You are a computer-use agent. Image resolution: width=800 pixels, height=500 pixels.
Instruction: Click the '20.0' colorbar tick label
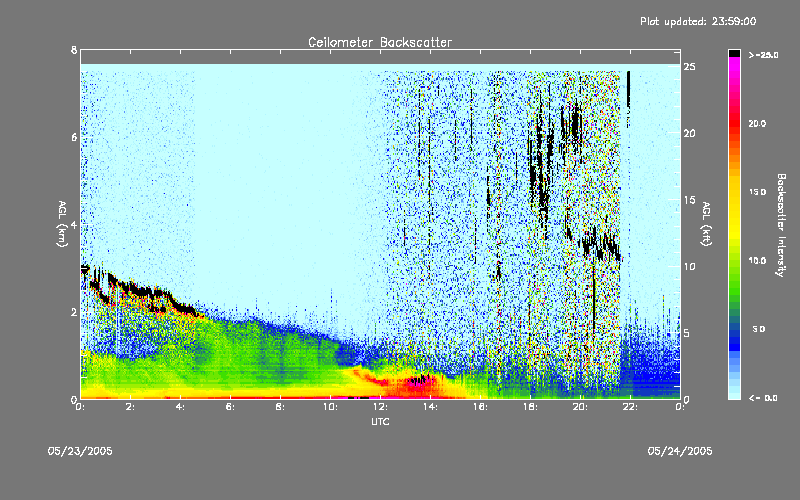click(x=757, y=123)
